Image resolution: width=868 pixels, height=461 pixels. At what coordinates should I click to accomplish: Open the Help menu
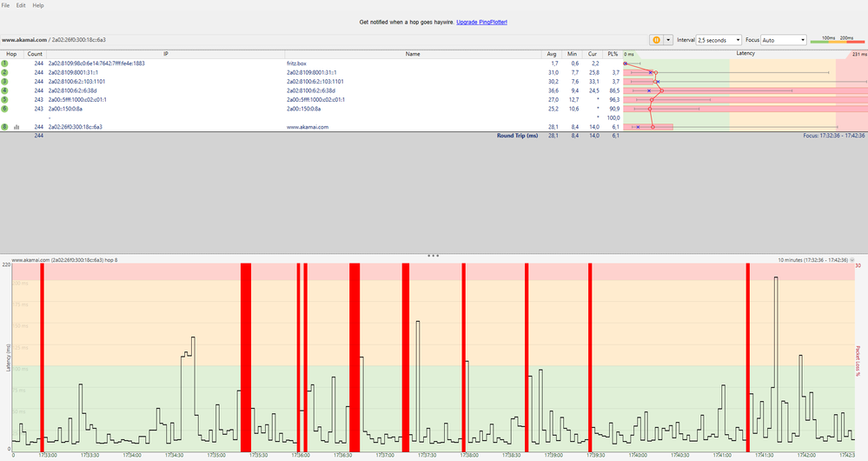click(x=38, y=5)
